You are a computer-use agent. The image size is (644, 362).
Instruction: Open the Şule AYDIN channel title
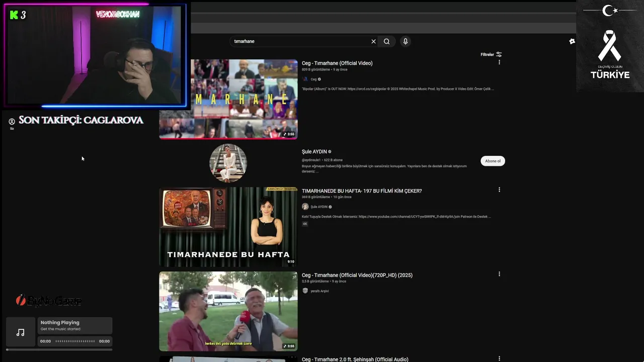pyautogui.click(x=314, y=151)
